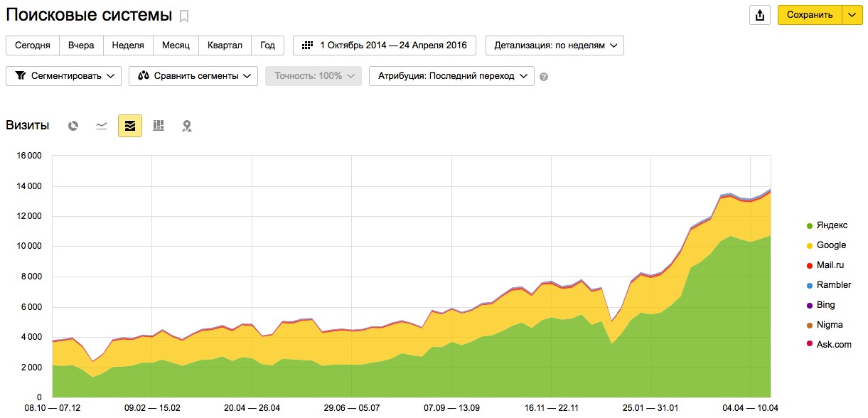Open Атрибуция: Последний переход dropdown
The width and height of the screenshot is (868, 418).
click(451, 76)
